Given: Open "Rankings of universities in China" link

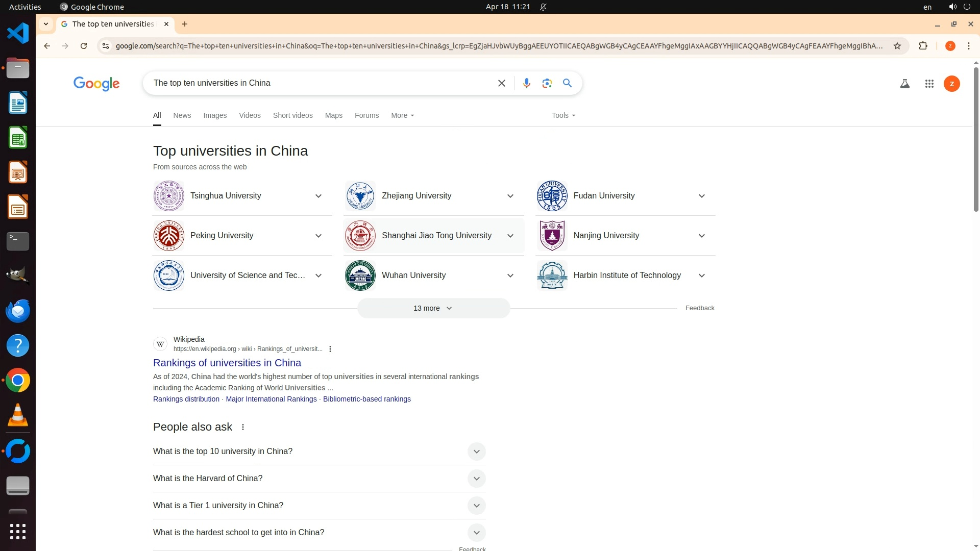Looking at the screenshot, I should coord(227,363).
